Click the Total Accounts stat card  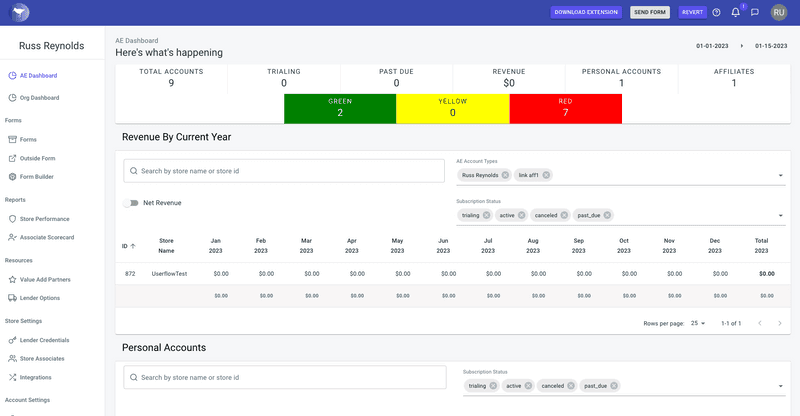click(x=171, y=78)
